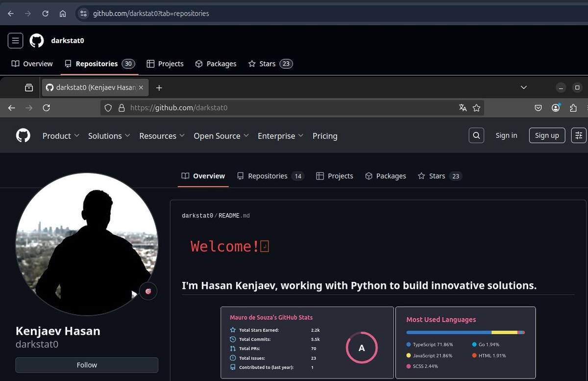Select Overview tab in Firefox profile page
This screenshot has height=381, width=588.
pos(203,176)
